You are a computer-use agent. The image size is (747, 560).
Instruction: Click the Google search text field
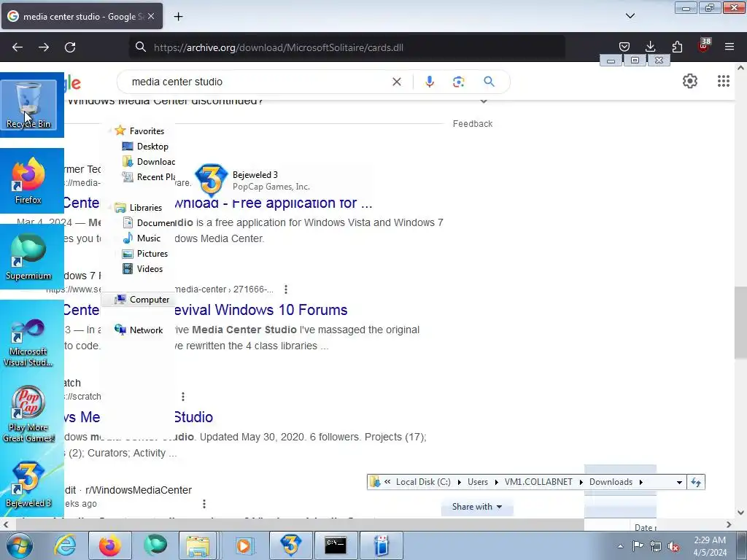[258, 82]
